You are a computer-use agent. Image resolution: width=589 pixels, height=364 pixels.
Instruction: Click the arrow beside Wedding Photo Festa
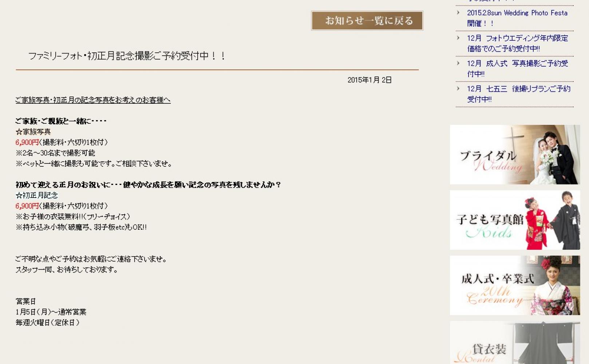point(458,13)
